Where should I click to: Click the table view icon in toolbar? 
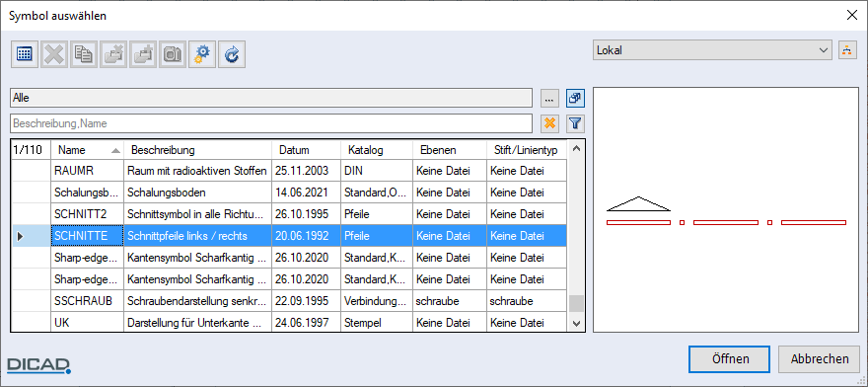pyautogui.click(x=25, y=54)
